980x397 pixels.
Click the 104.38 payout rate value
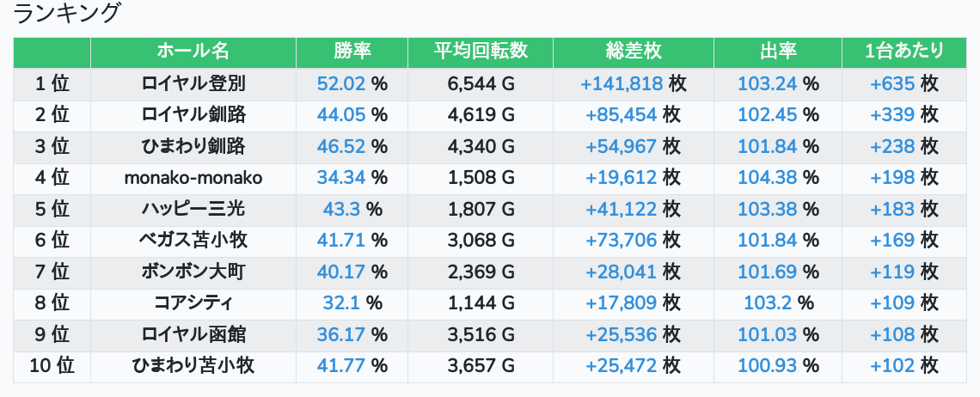tap(768, 178)
